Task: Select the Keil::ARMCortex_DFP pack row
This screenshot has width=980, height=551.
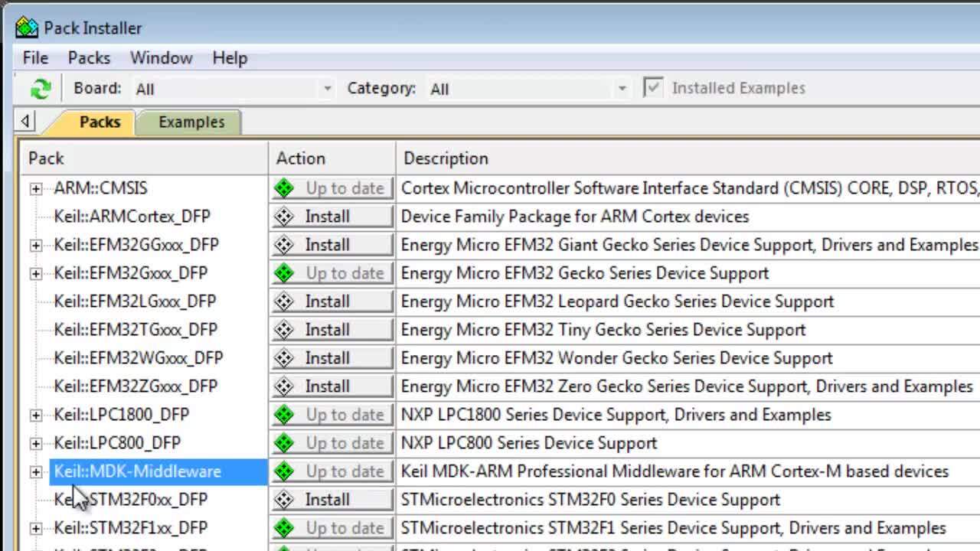Action: tap(132, 217)
